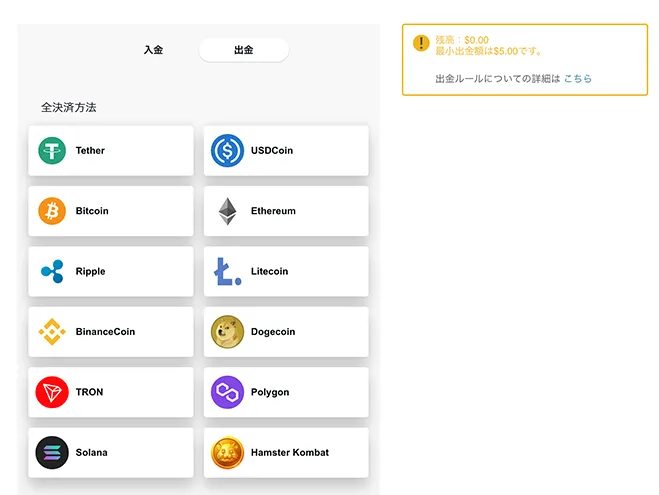Click the 残高：$0.00 balance text
This screenshot has height=495, width=659.
462,40
